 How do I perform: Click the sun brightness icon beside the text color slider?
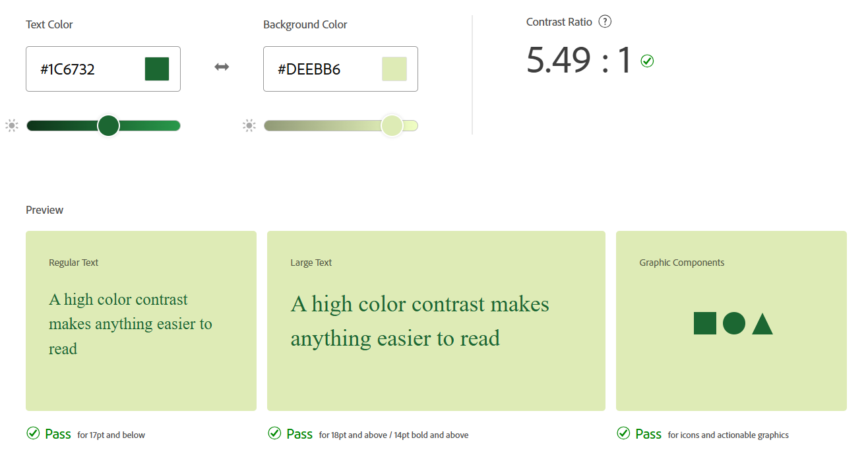point(11,125)
